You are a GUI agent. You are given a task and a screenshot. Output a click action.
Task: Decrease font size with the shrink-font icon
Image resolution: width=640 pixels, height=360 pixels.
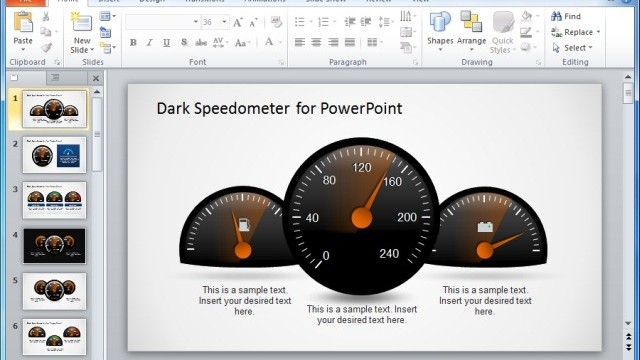tap(253, 22)
